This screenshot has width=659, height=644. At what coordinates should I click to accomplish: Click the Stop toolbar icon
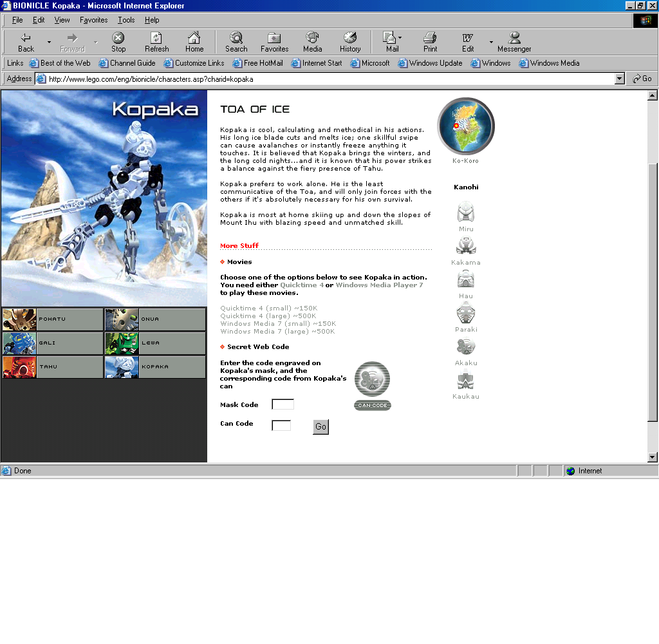point(118,42)
